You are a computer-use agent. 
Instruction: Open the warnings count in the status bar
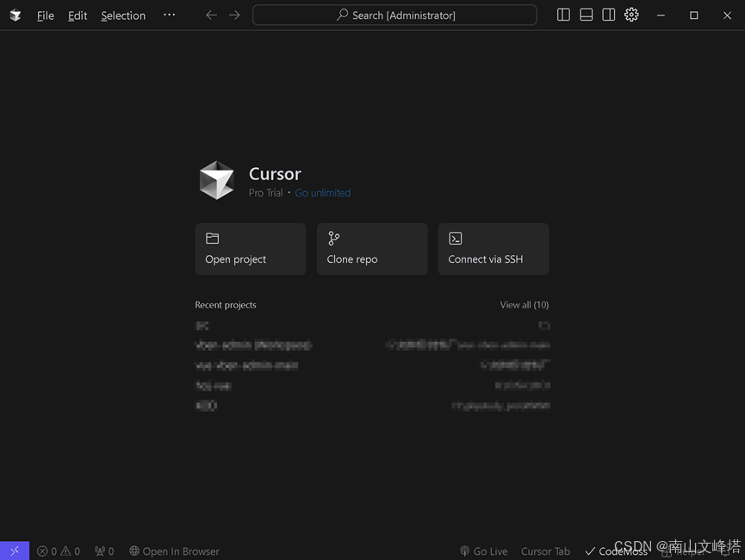[x=71, y=551]
